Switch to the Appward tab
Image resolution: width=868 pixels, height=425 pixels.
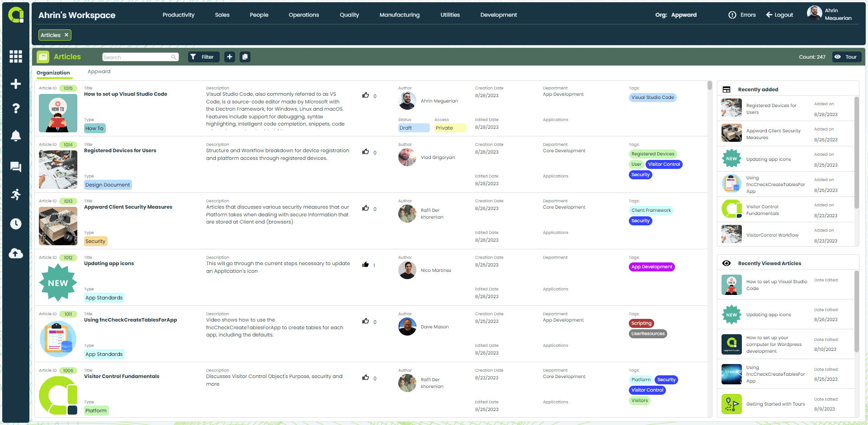click(x=99, y=71)
